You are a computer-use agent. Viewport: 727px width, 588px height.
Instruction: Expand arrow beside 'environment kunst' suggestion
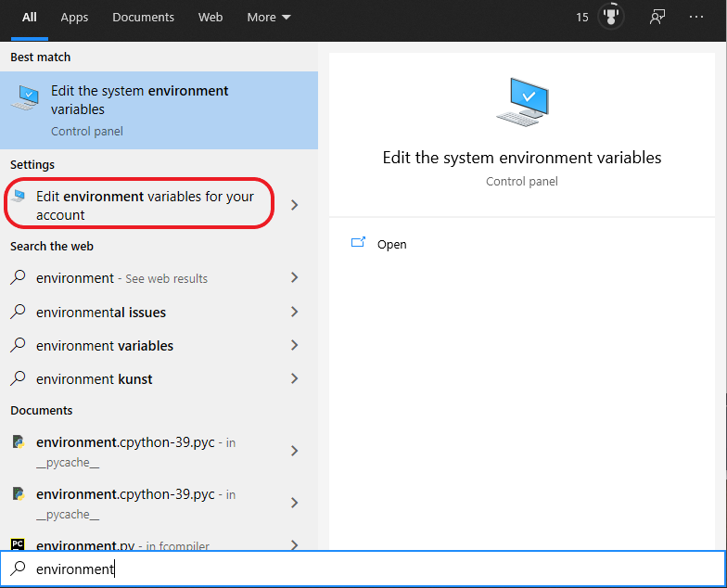[x=295, y=378]
